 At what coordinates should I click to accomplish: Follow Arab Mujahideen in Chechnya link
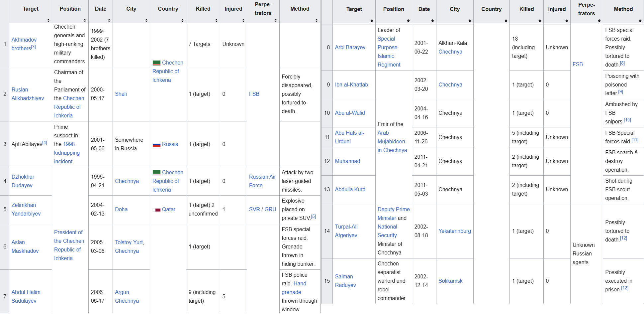392,141
